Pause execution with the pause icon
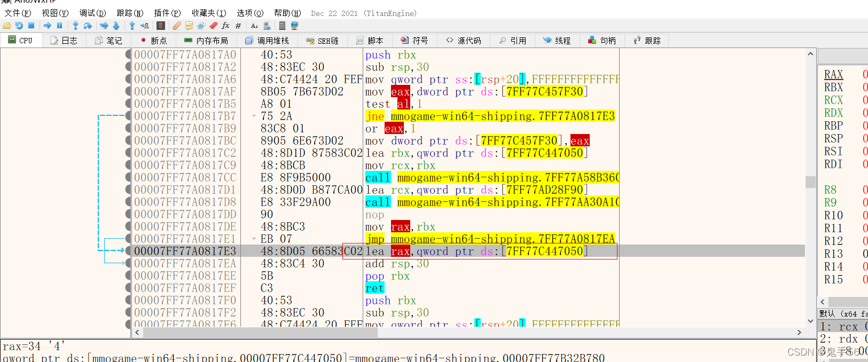Viewport: 868px width, 362px height. pos(59,25)
